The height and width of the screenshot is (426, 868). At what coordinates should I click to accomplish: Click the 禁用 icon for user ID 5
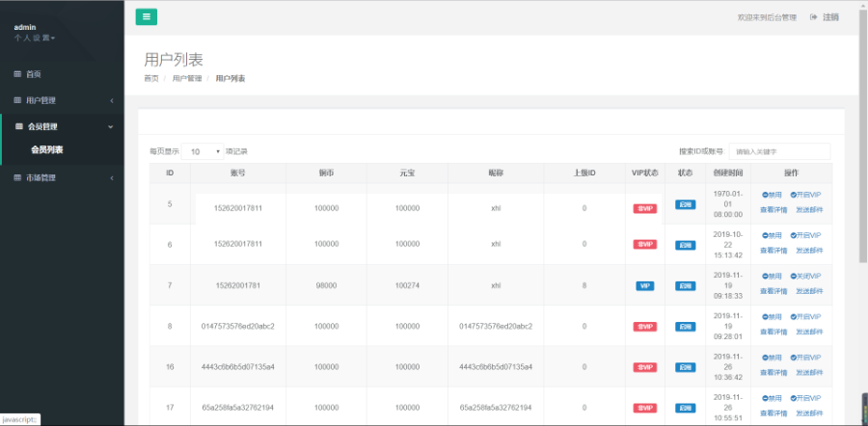coord(766,195)
